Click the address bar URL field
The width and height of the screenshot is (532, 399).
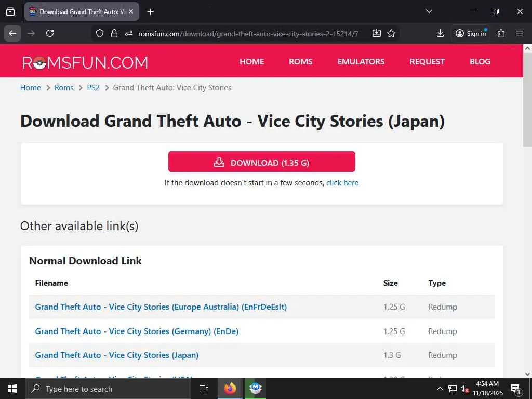coord(248,34)
